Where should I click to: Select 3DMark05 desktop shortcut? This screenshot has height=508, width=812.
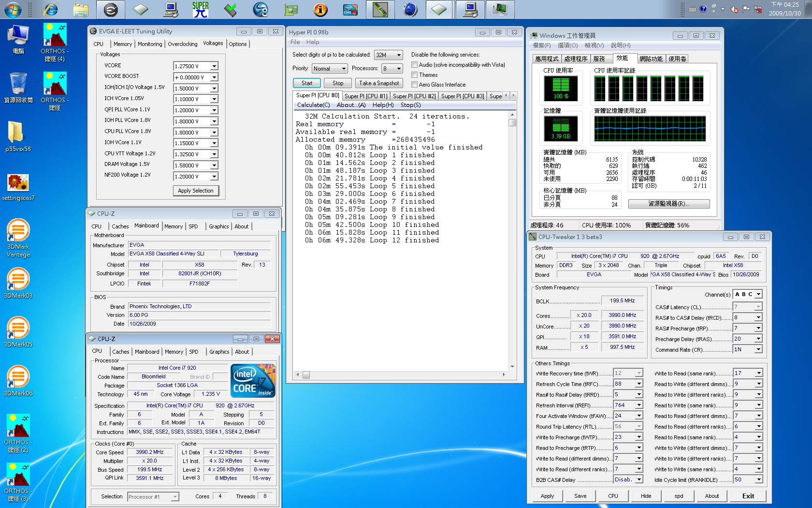(18, 332)
